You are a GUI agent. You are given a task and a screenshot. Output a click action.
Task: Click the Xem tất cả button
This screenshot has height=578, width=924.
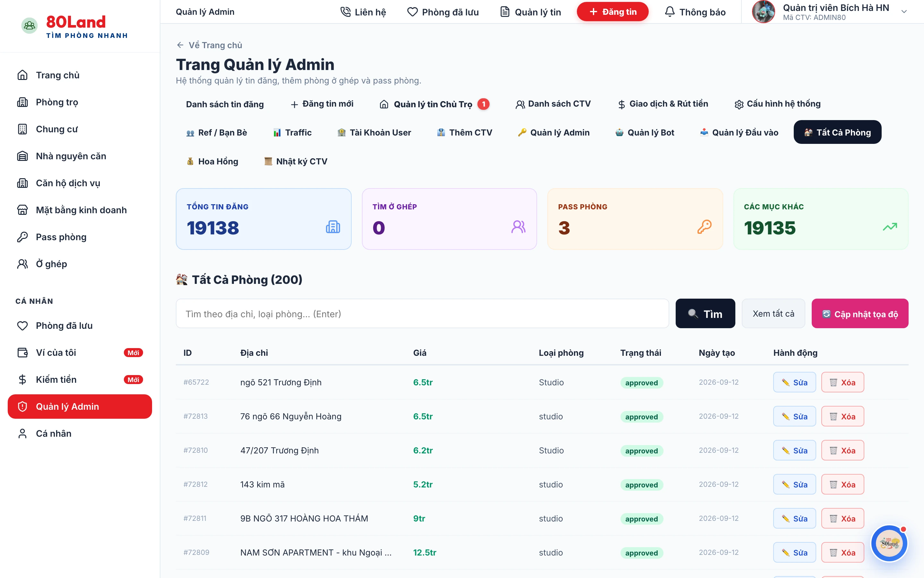click(773, 313)
